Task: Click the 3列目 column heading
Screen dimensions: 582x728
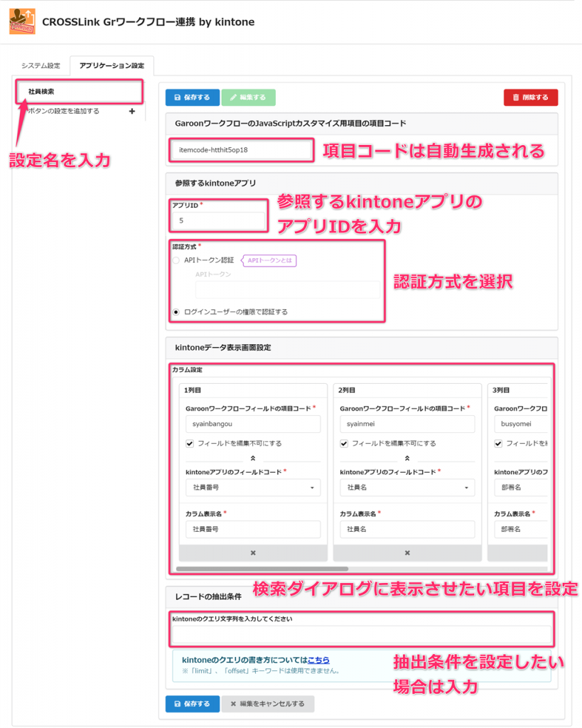Action: 501,390
